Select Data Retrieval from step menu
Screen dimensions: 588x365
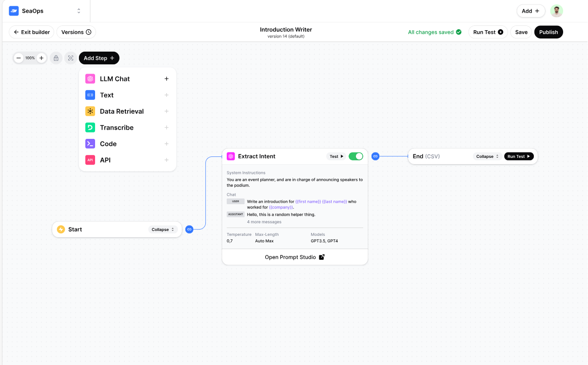[x=122, y=112]
